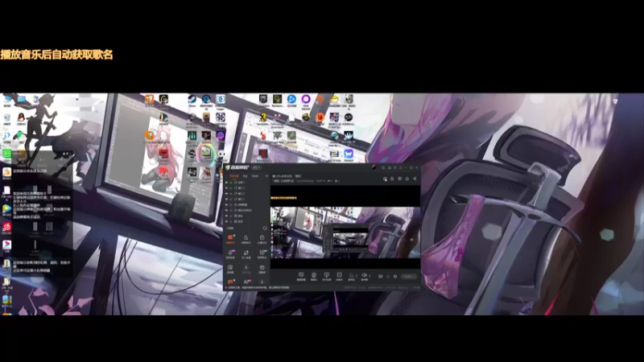Click the share icon in live companion

[415, 179]
